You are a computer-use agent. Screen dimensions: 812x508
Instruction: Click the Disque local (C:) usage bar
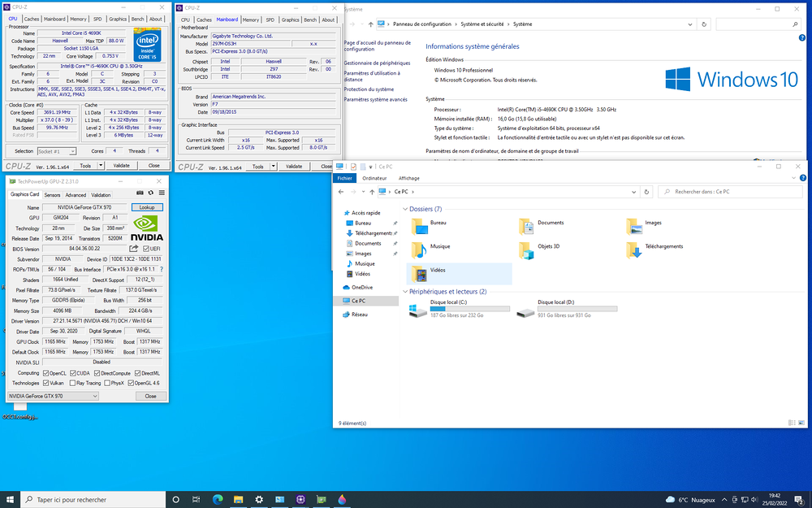point(469,308)
